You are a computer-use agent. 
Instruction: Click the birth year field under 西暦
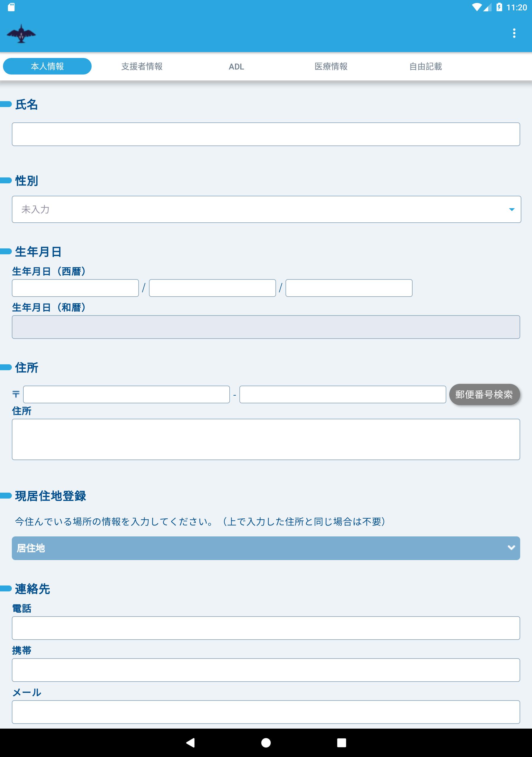pos(75,288)
